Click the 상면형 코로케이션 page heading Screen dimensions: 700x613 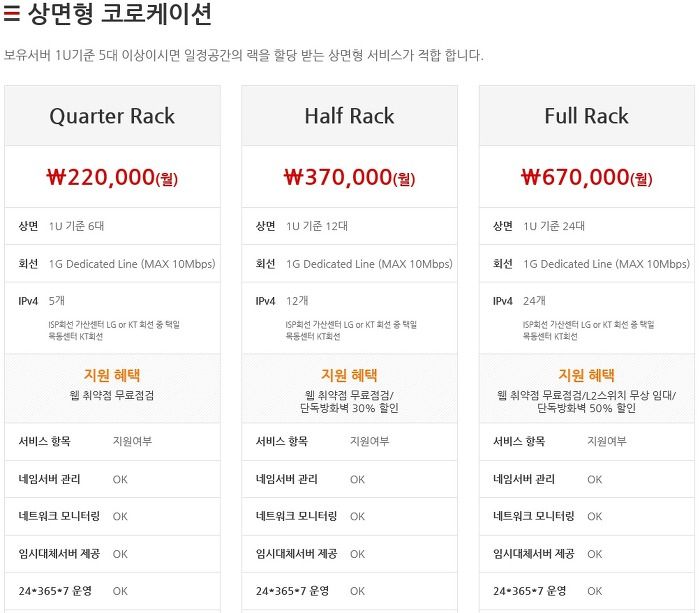point(119,16)
